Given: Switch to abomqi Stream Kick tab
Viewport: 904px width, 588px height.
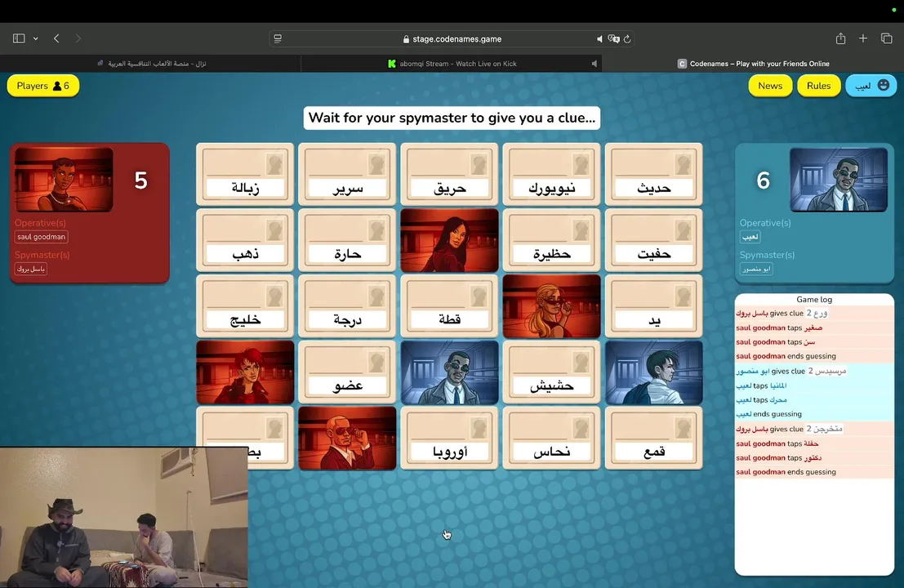Looking at the screenshot, I should click(x=452, y=64).
